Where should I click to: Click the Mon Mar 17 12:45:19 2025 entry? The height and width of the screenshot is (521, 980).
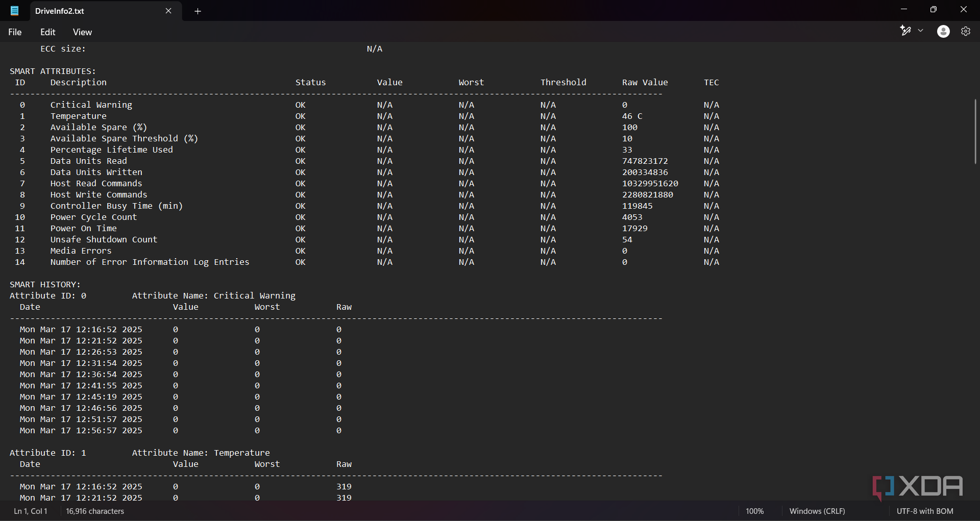pyautogui.click(x=81, y=397)
